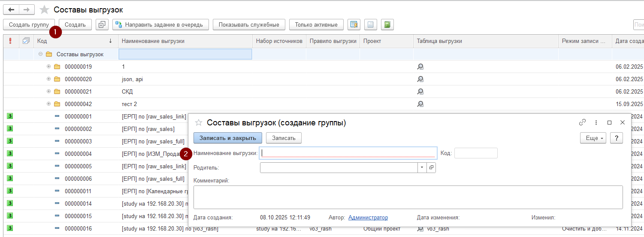Viewport: 644px width, 237px height.
Task: Toggle Показывать служебные filter
Action: click(249, 24)
